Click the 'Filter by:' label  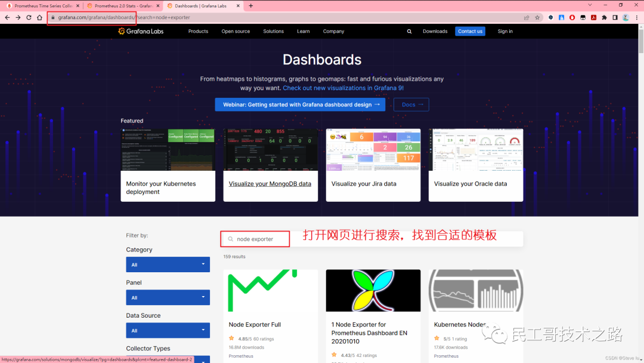tap(137, 236)
